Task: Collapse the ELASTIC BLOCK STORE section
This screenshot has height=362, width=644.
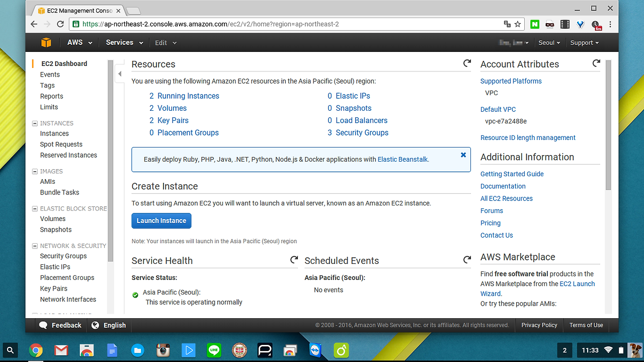Action: tap(35, 208)
